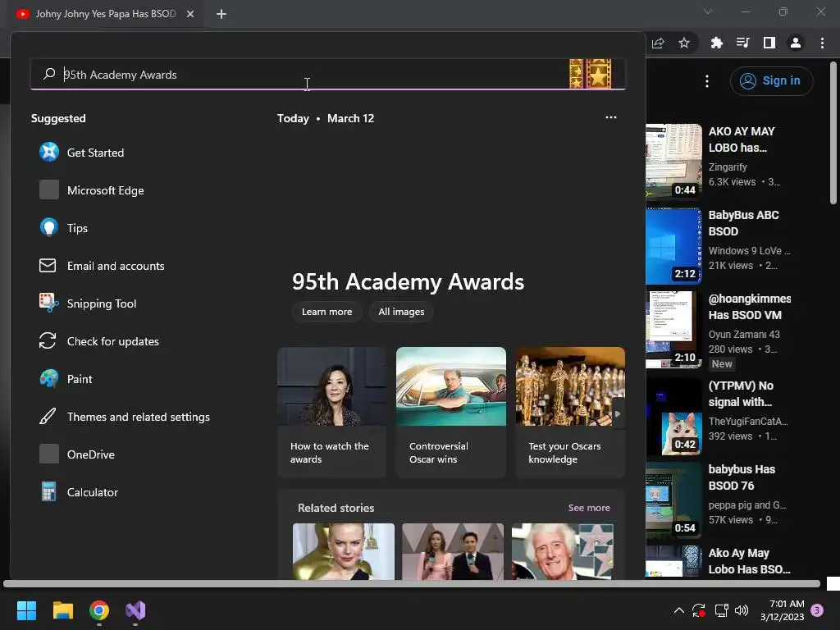Open babybus Has BSOD 76 video

(673, 500)
